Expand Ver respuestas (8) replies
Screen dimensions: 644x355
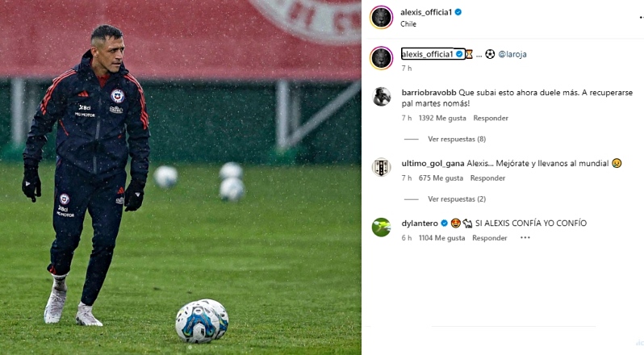click(x=457, y=139)
